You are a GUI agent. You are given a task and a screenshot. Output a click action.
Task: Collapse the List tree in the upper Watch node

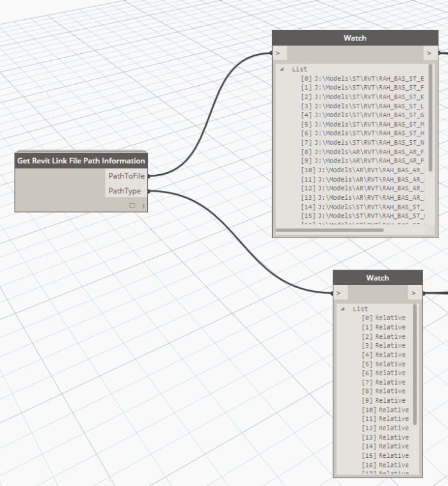click(x=282, y=69)
